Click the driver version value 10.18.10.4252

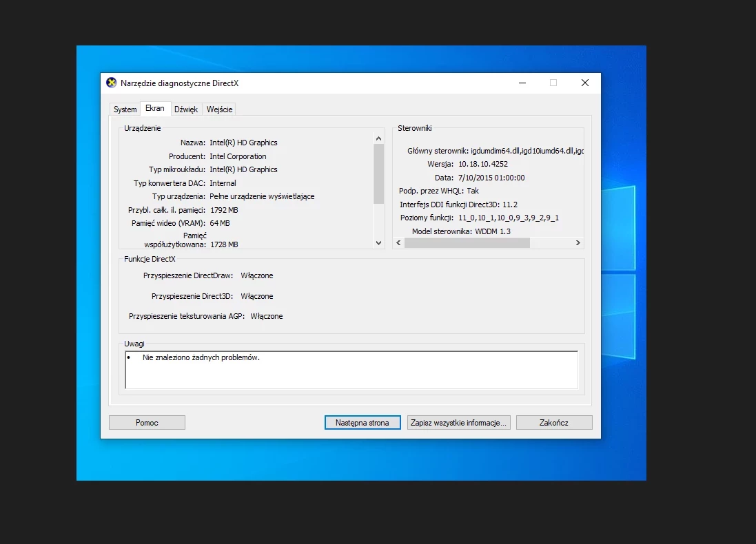(x=483, y=165)
